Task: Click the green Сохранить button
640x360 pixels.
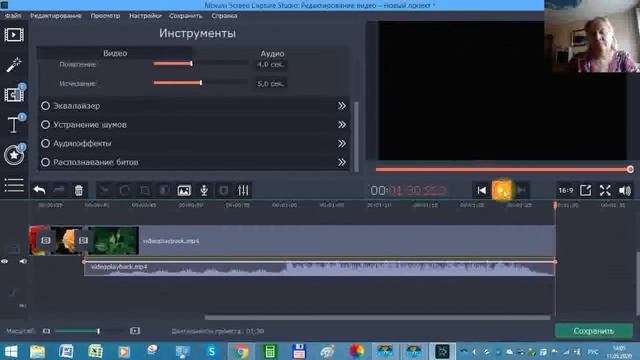Action: click(x=593, y=331)
